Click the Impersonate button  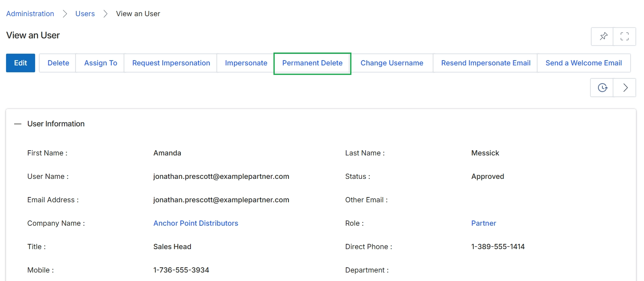point(246,63)
